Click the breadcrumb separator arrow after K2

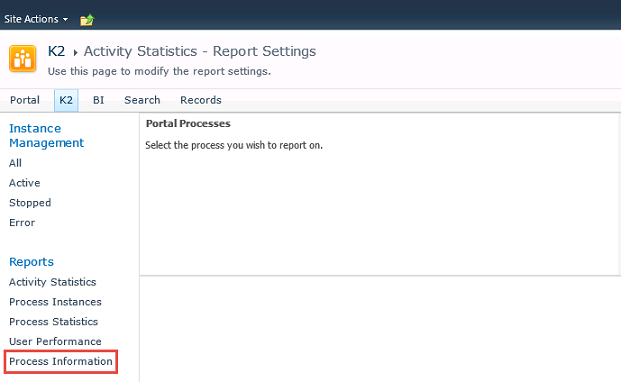75,52
